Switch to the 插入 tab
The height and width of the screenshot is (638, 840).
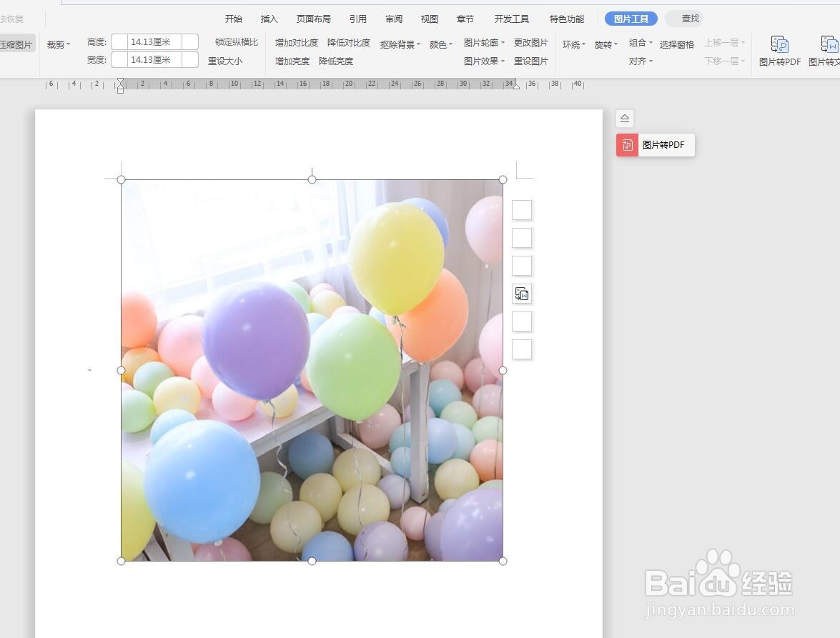[269, 19]
